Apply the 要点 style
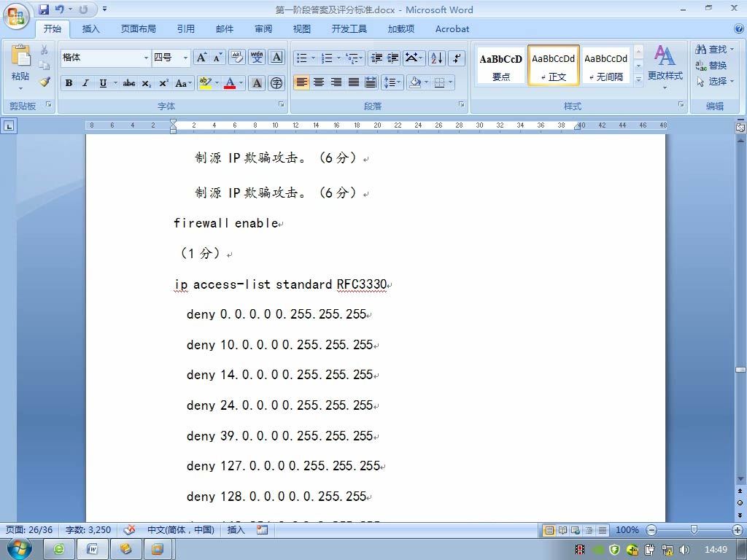 pos(500,66)
